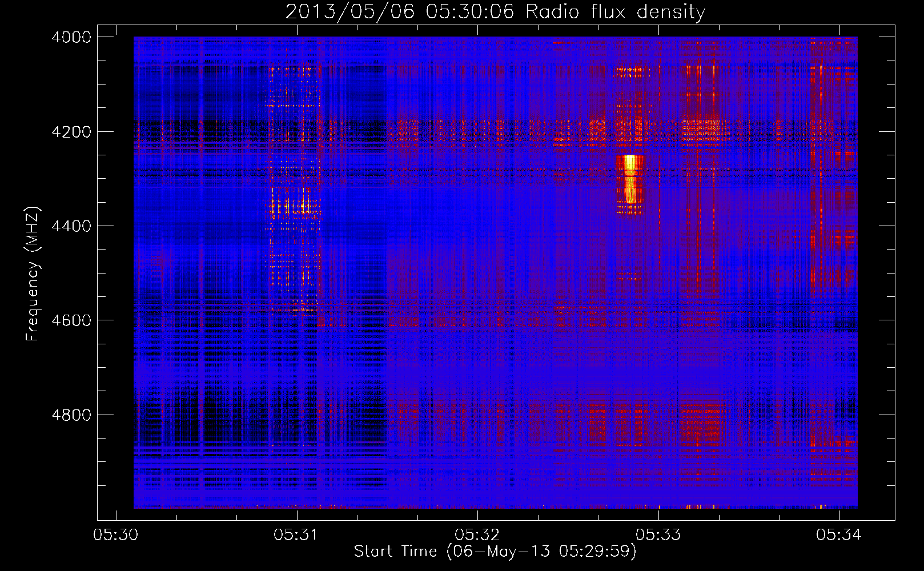
Task: Click the 4200 frequency tick label
Action: coord(71,132)
